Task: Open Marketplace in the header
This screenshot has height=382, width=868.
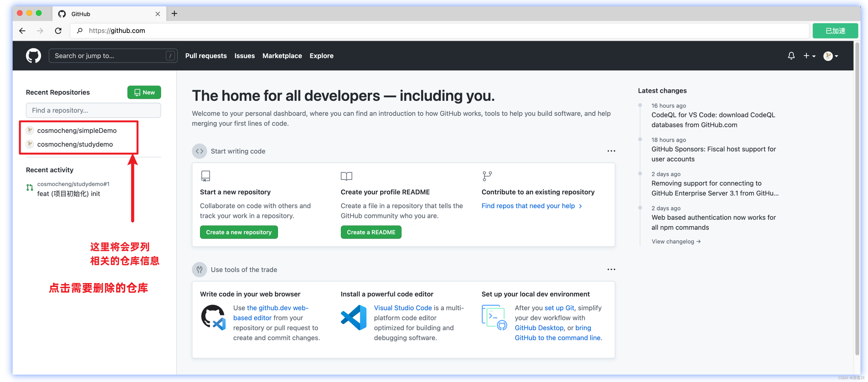Action: (282, 56)
